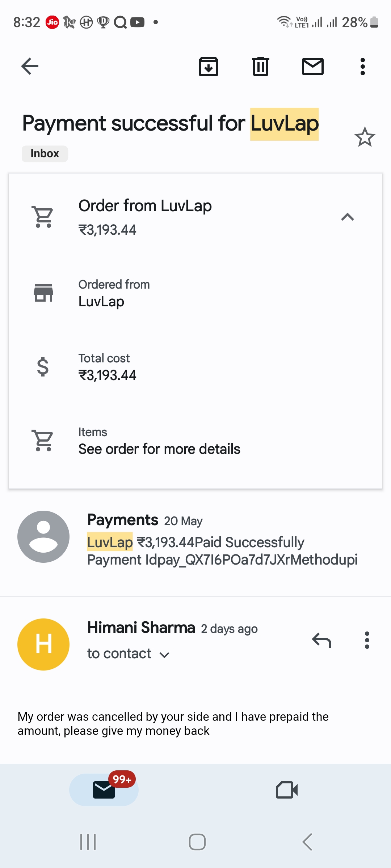Switch to the Mail tab at bottom
This screenshot has height=868, width=391.
tap(104, 790)
